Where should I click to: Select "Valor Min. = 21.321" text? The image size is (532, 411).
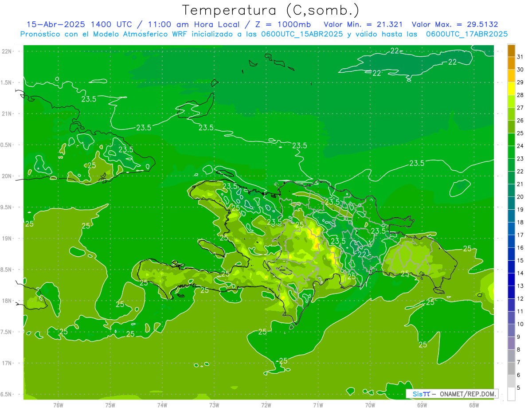363,24
